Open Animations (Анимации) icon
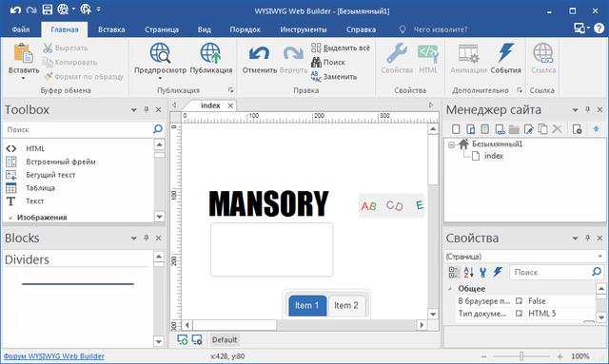The width and height of the screenshot is (609, 364). [468, 53]
